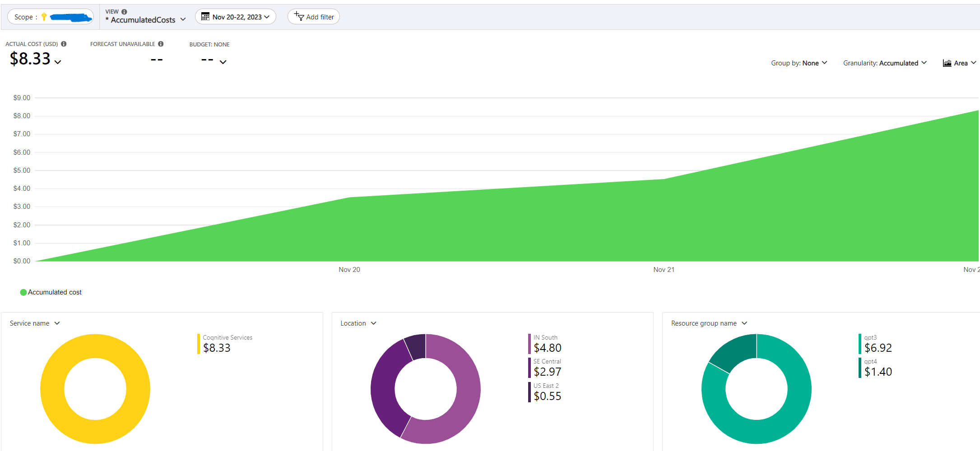980x451 pixels.
Task: Expand the $8.33 actual cost chevron
Action: click(58, 62)
